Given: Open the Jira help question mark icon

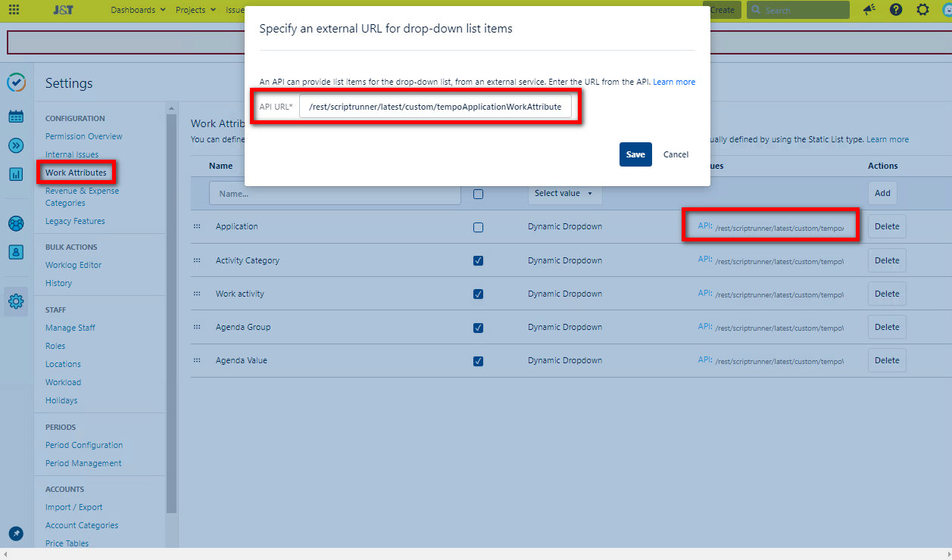Looking at the screenshot, I should tap(896, 10).
